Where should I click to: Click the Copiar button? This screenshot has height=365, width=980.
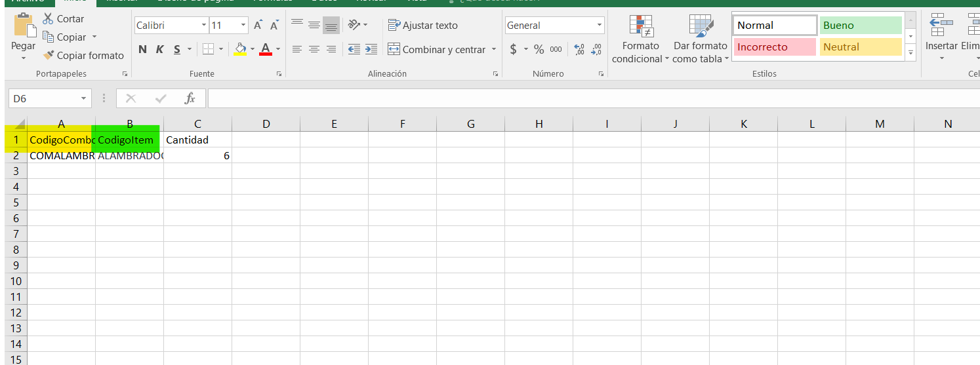point(64,37)
